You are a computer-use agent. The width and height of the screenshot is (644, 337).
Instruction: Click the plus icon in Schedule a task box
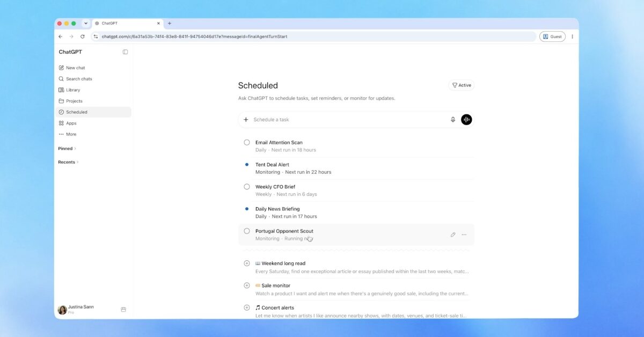tap(246, 120)
